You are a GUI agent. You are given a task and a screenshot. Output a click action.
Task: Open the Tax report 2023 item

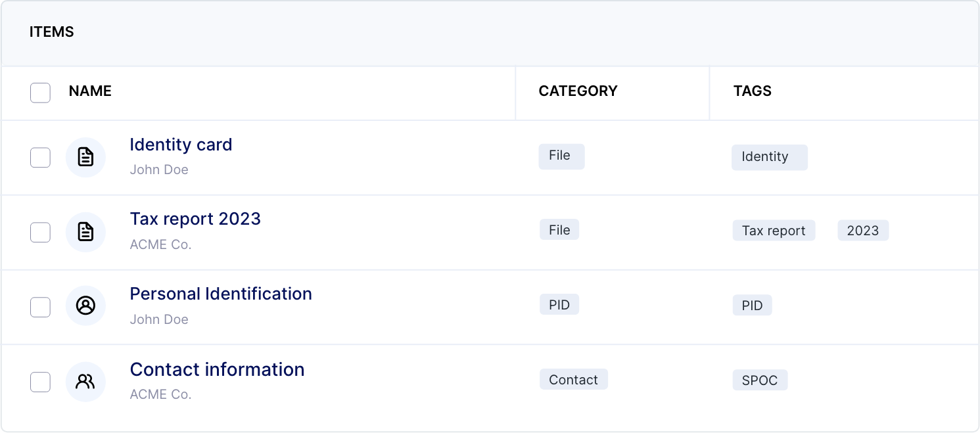(x=195, y=219)
